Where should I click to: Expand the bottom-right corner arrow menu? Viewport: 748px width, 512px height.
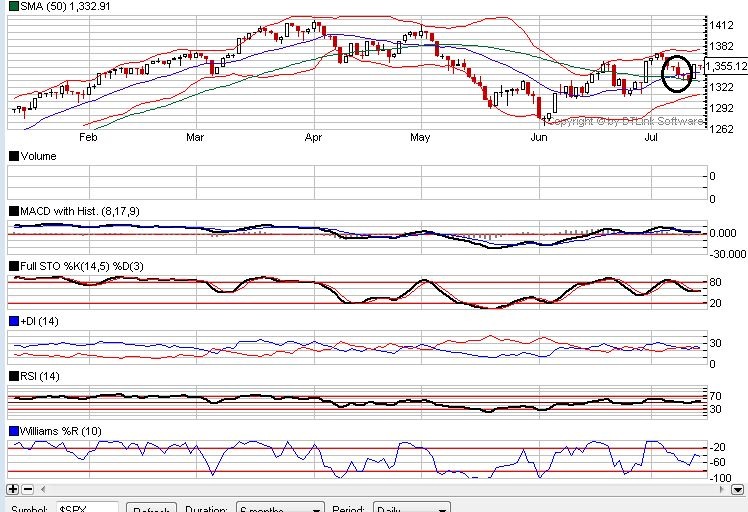click(x=737, y=489)
